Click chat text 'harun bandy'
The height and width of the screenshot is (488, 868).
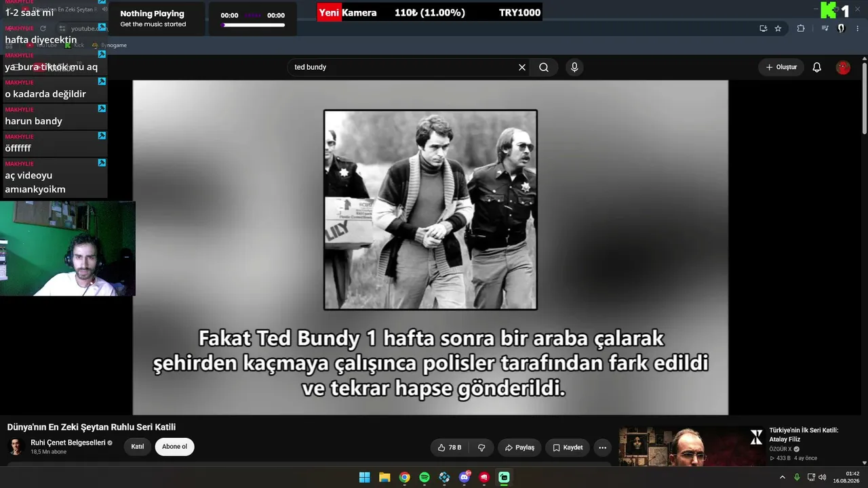[33, 121]
